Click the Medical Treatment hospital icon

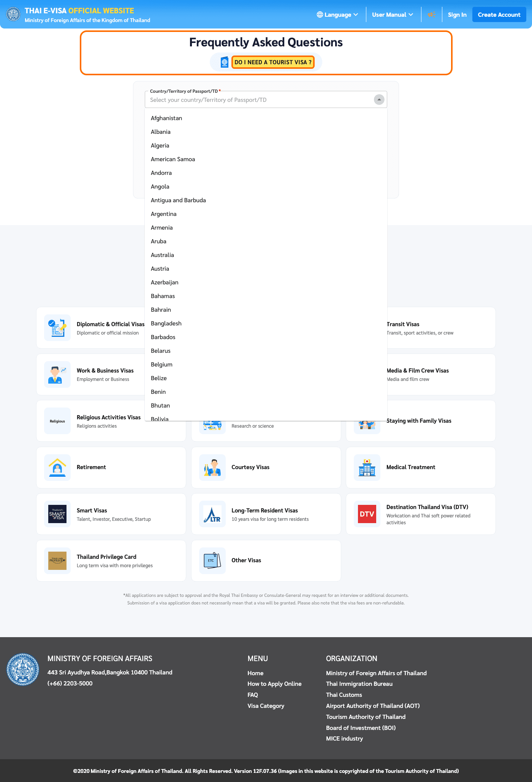point(367,467)
